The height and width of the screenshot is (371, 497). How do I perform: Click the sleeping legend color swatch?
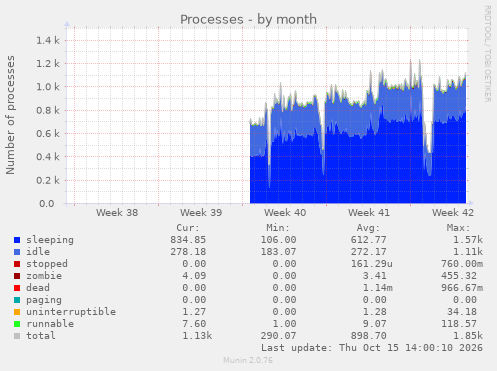(17, 240)
